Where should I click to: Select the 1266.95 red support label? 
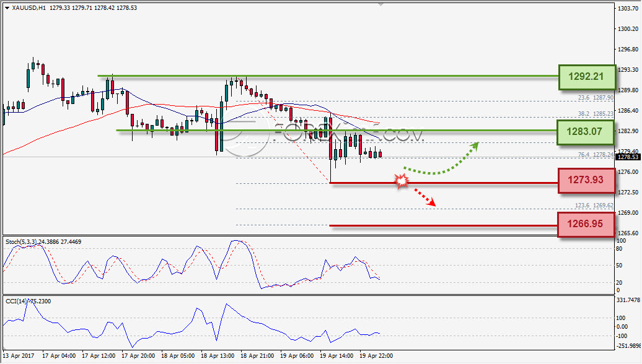[x=586, y=224]
